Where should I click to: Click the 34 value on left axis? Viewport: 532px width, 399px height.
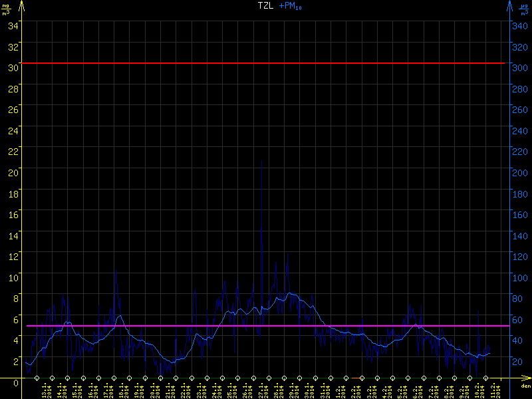tap(13, 26)
